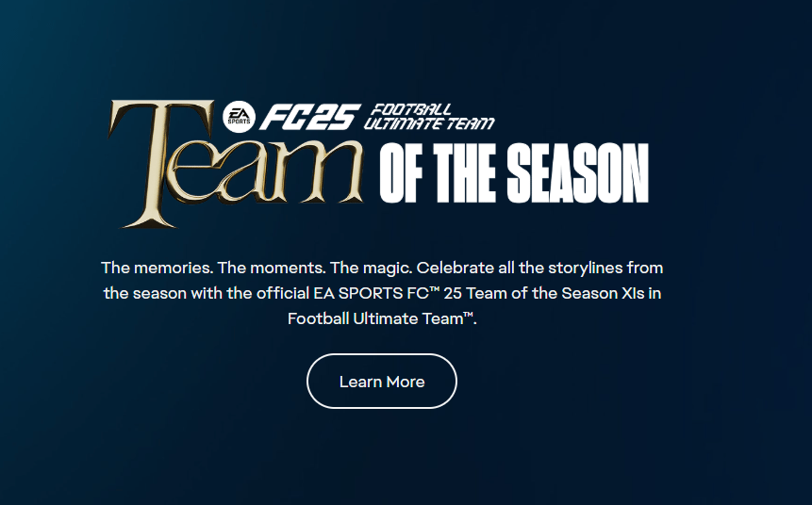Click the phrase 'The moments.'
812x505 pixels.
point(272,268)
